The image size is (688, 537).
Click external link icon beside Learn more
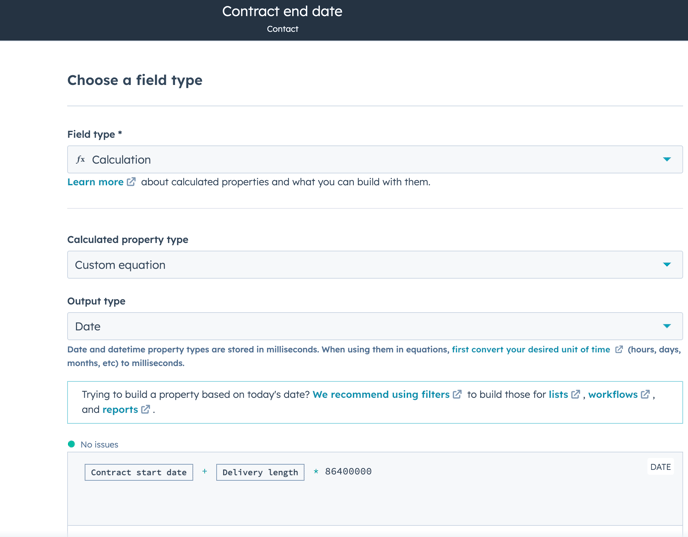(131, 182)
